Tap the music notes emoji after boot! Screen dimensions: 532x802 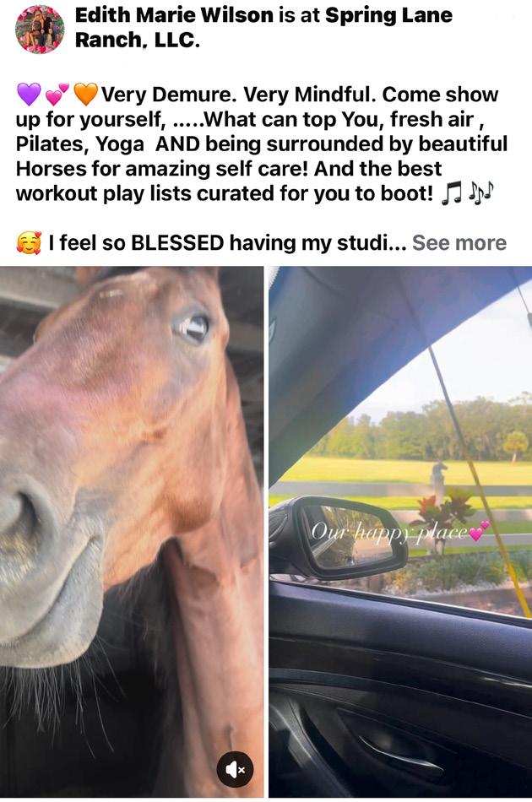tap(467, 193)
